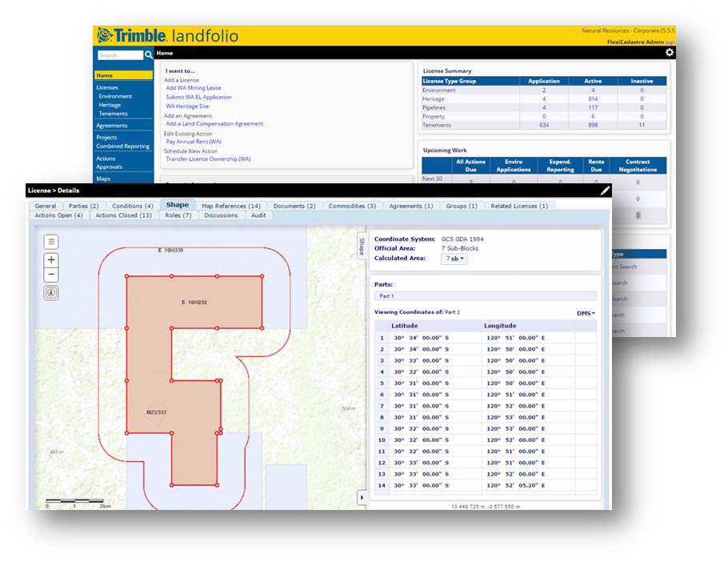728x562 pixels.
Task: Switch to the Parties (2) tab
Action: tap(83, 206)
